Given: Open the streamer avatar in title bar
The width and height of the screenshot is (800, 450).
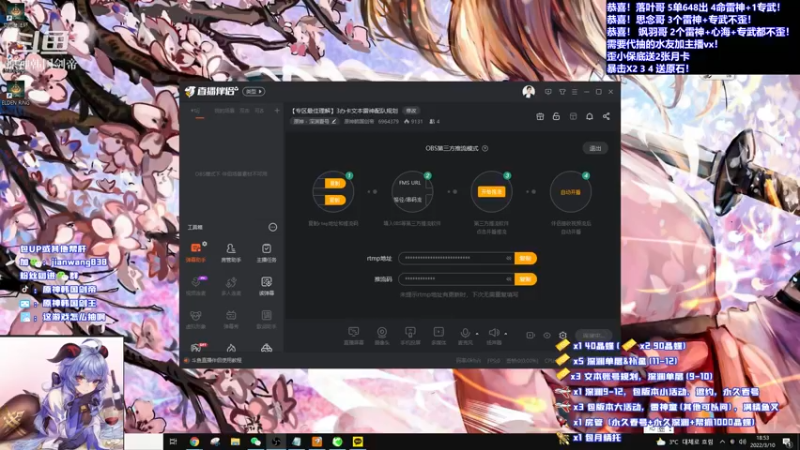Looking at the screenshot, I should pyautogui.click(x=528, y=91).
